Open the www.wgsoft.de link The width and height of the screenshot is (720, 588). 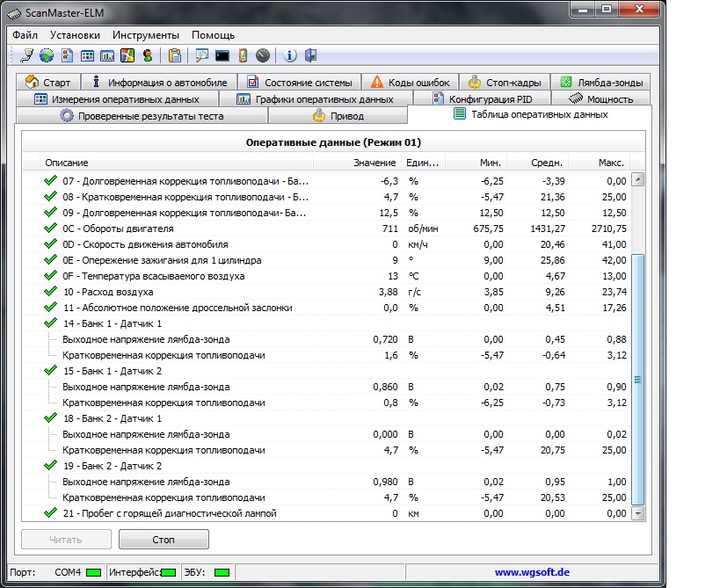click(x=533, y=573)
